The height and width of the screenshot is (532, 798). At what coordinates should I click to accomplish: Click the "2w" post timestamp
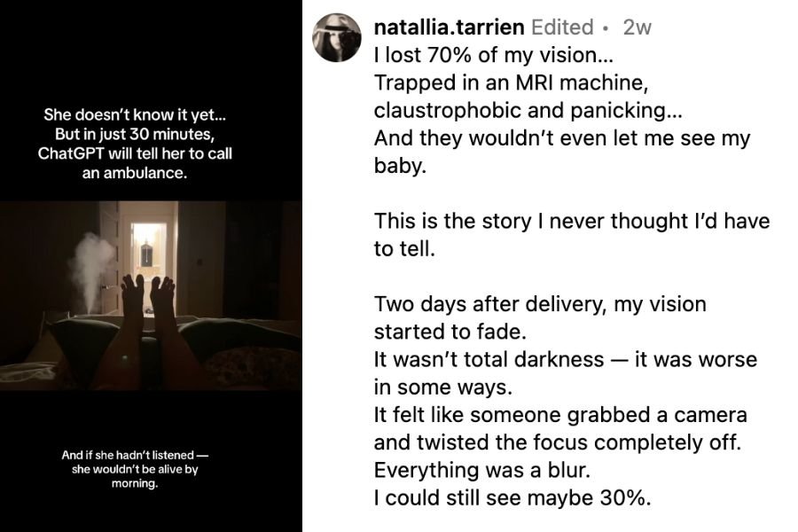(x=637, y=27)
